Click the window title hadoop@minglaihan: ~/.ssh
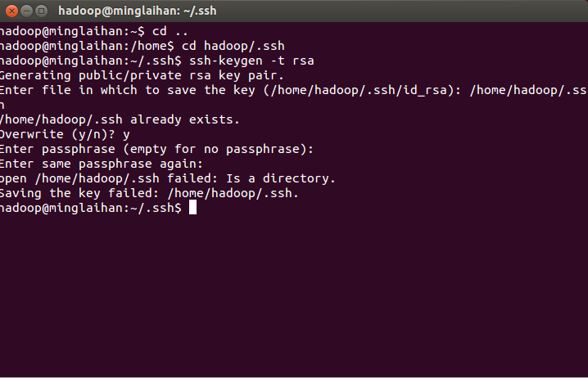588x378 pixels. (x=138, y=11)
